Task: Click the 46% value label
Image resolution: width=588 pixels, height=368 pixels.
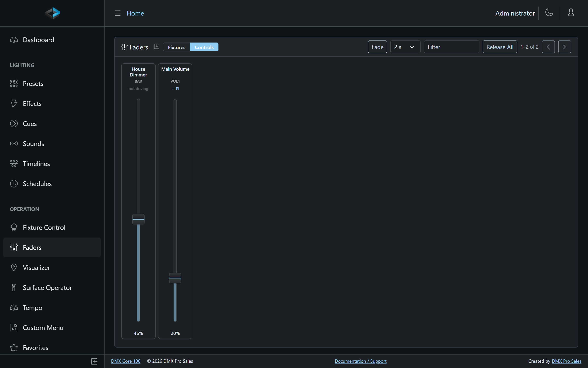Action: pos(138,333)
